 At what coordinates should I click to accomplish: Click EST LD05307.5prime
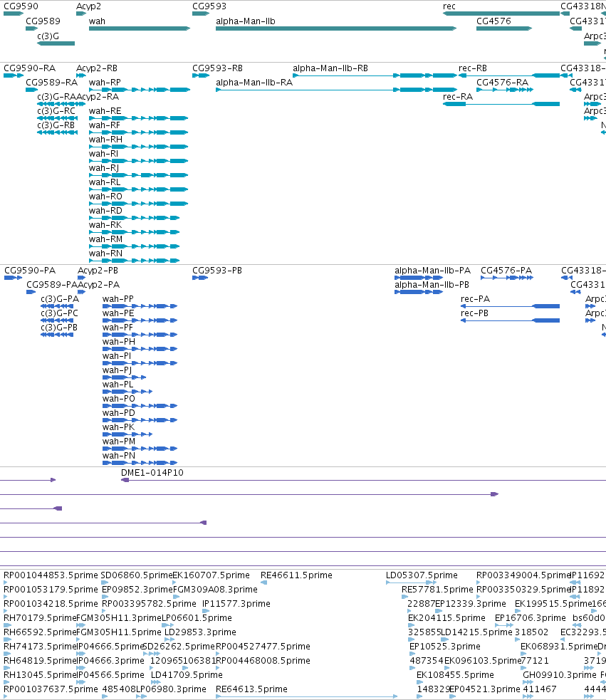[422, 575]
